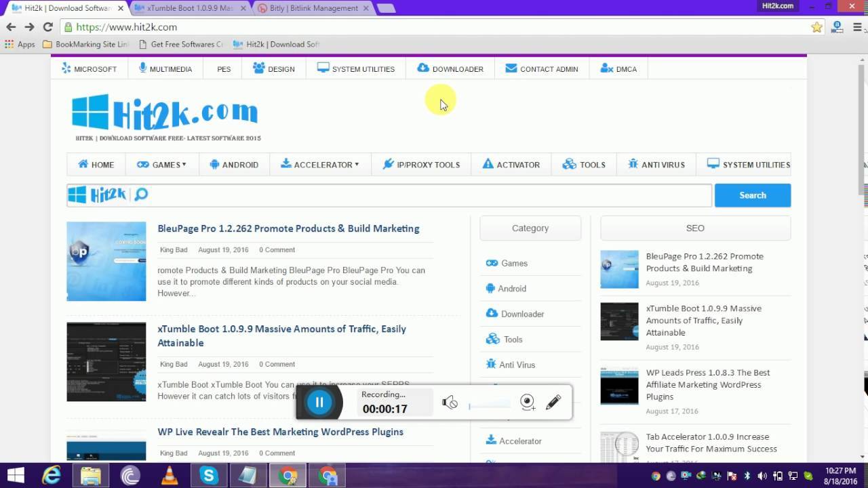This screenshot has width=868, height=488.
Task: Open the Windows Start button
Action: coord(15,476)
